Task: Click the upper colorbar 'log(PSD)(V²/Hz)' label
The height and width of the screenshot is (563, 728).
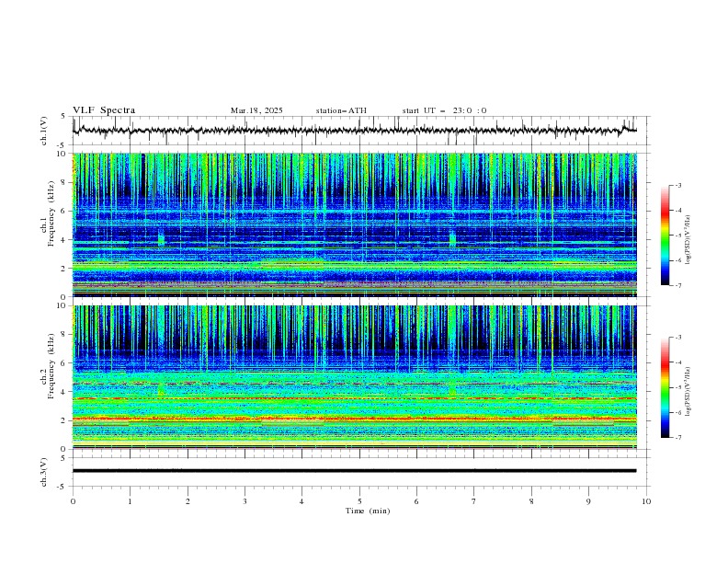Action: (688, 240)
